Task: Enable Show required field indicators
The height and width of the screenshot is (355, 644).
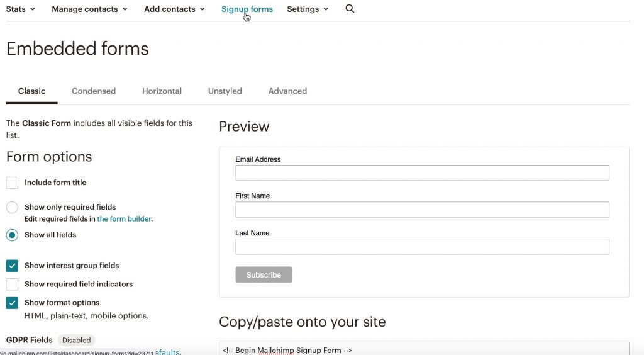Action: (12, 285)
